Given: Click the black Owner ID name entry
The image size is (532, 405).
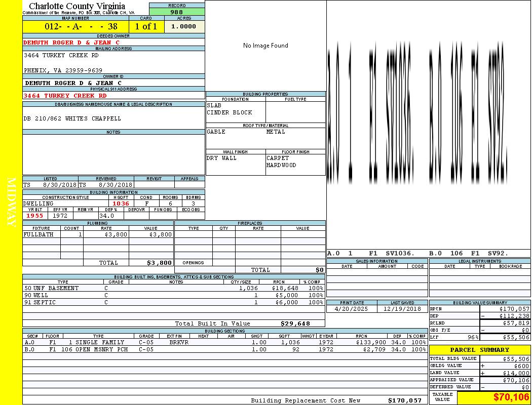Looking at the screenshot, I should click(73, 83).
